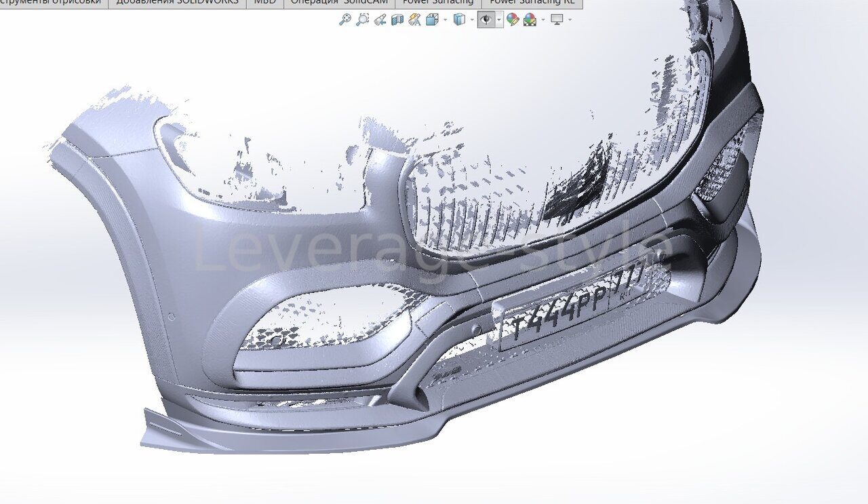Viewport: 868px width, 504px height.
Task: Activate the Section View tool
Action: 397,20
